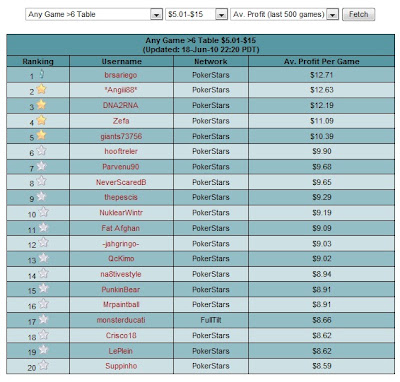Click the silver star beside monsterducati
Screen dimensions: 400x382
[x=44, y=319]
